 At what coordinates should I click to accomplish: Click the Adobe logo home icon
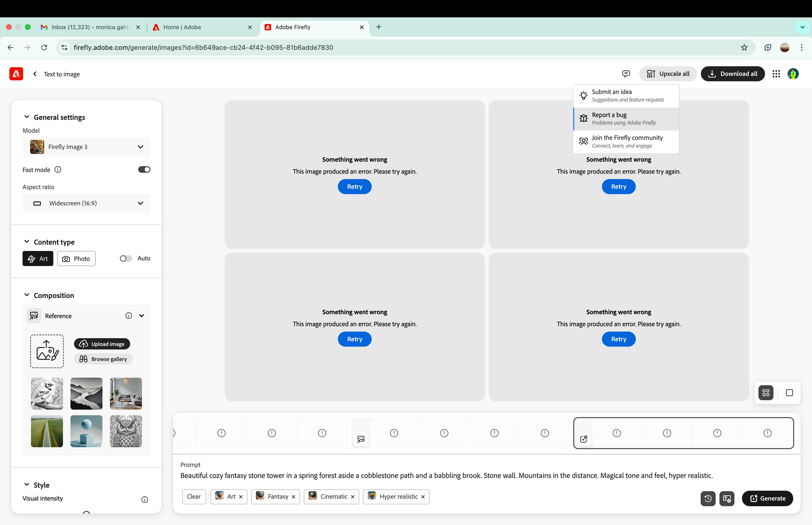tap(16, 74)
